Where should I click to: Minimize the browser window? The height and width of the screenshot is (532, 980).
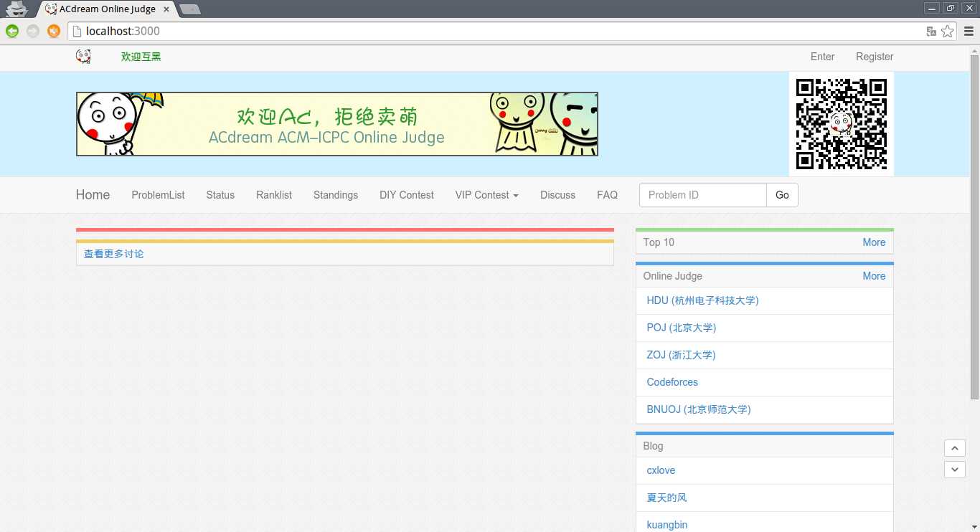[932, 7]
